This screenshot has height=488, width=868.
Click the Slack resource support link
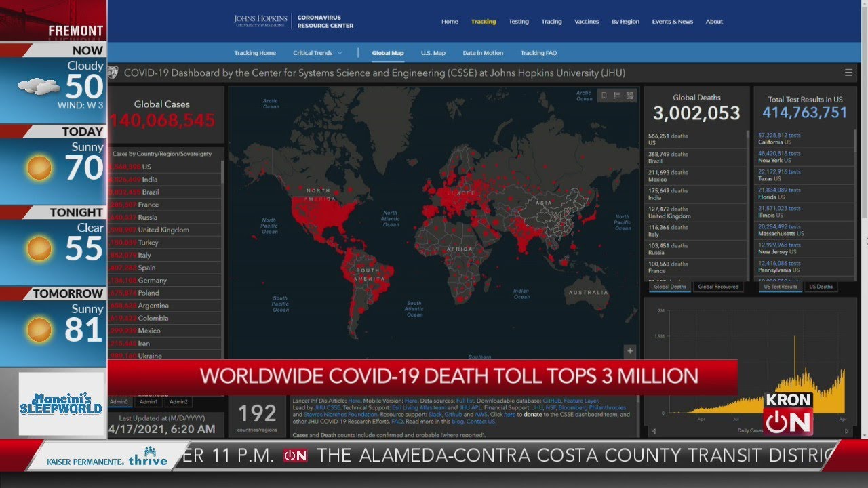pos(436,414)
